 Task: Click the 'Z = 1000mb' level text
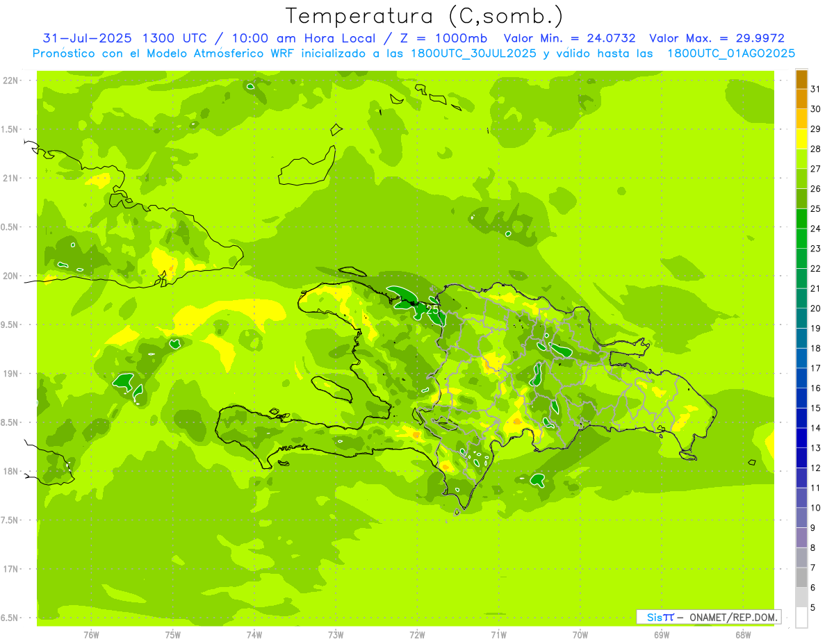pos(444,38)
